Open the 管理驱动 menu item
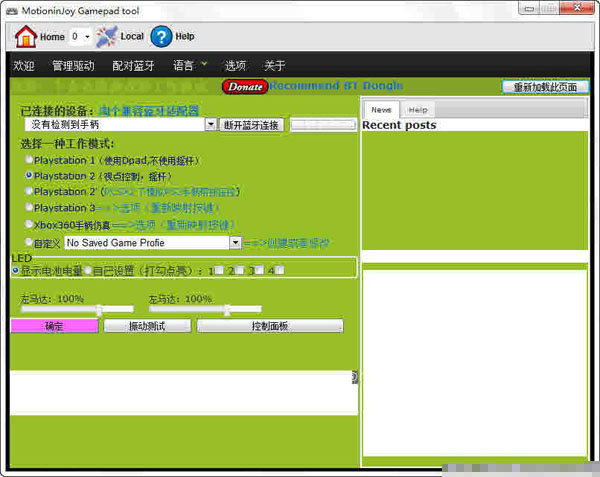 click(x=73, y=66)
